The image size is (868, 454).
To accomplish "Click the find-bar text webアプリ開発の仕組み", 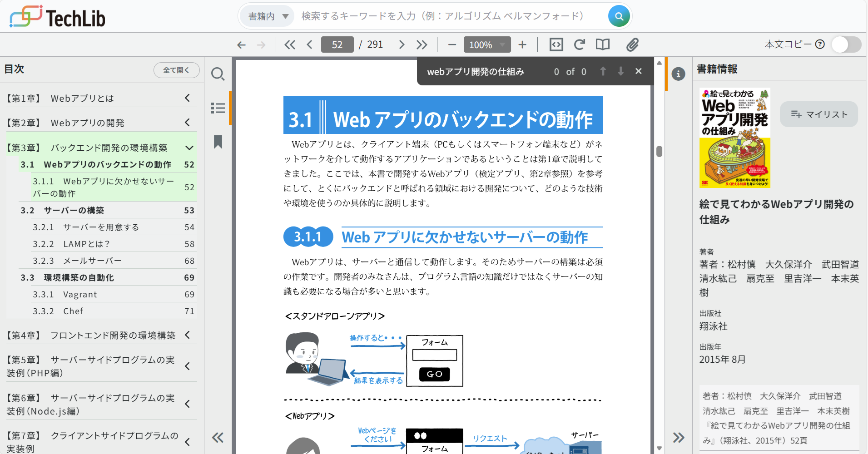I will click(476, 72).
